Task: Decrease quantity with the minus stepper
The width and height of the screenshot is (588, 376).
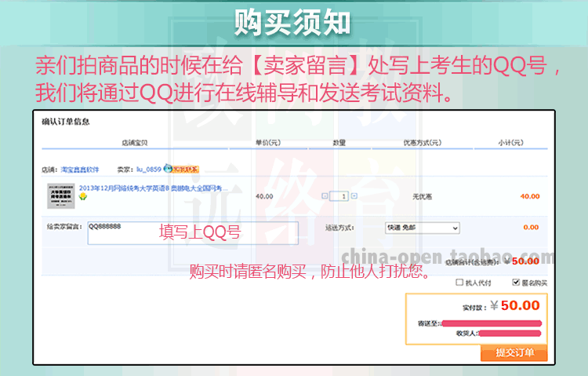Action: click(325, 195)
